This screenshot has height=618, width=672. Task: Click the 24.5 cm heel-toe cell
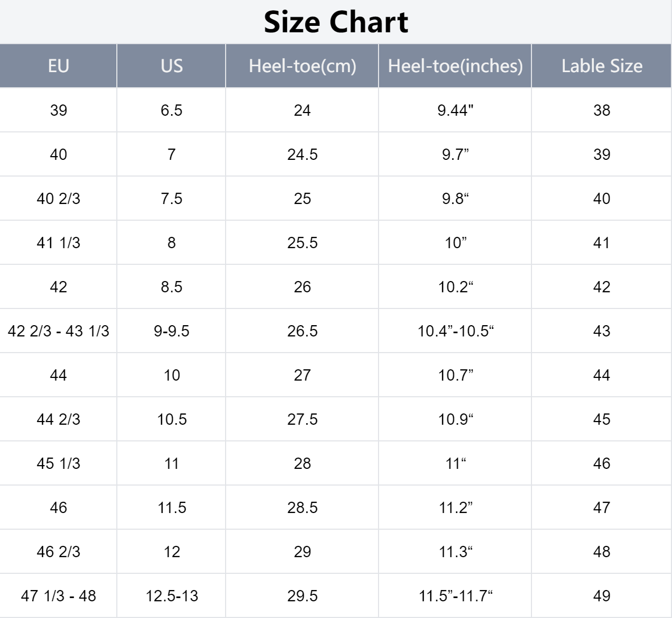pos(302,154)
